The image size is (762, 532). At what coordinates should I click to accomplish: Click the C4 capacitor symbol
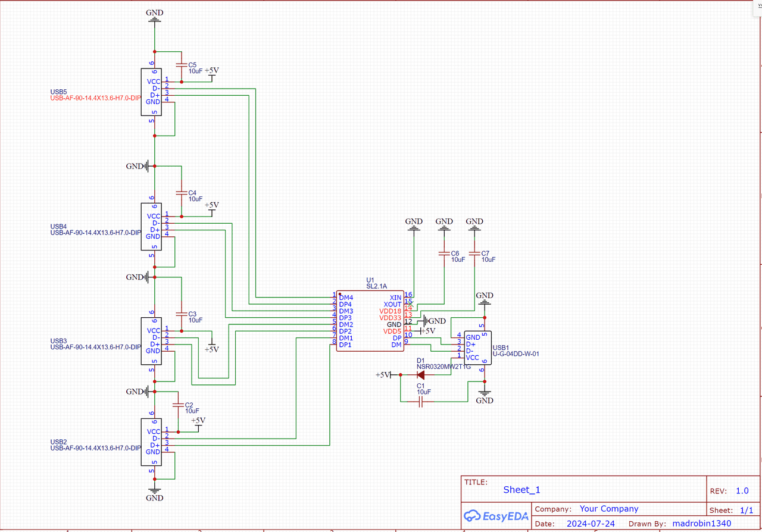pos(180,193)
